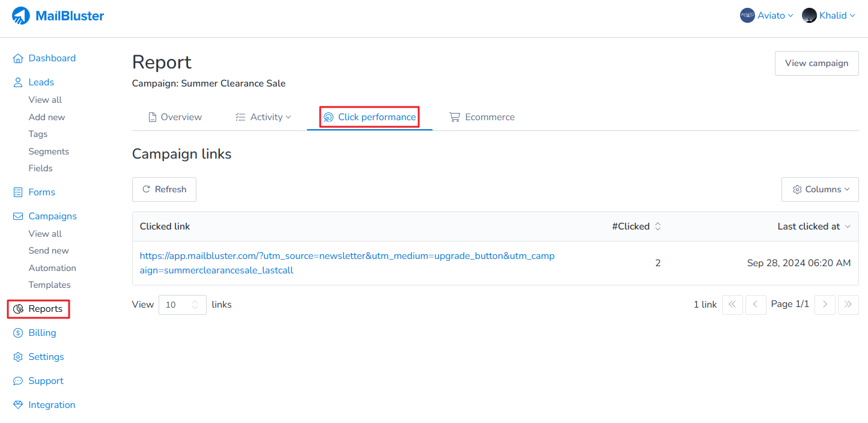The height and width of the screenshot is (423, 868).
Task: Switch to the Ecommerce tab
Action: (482, 117)
